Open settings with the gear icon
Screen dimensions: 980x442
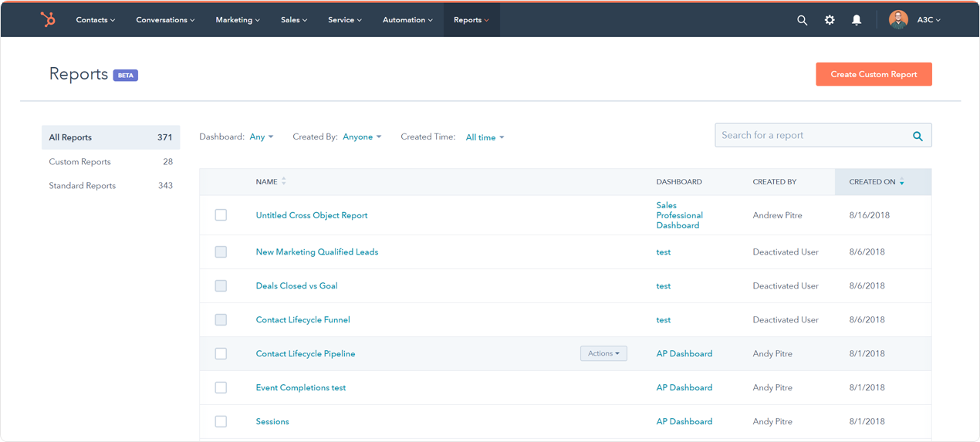830,20
